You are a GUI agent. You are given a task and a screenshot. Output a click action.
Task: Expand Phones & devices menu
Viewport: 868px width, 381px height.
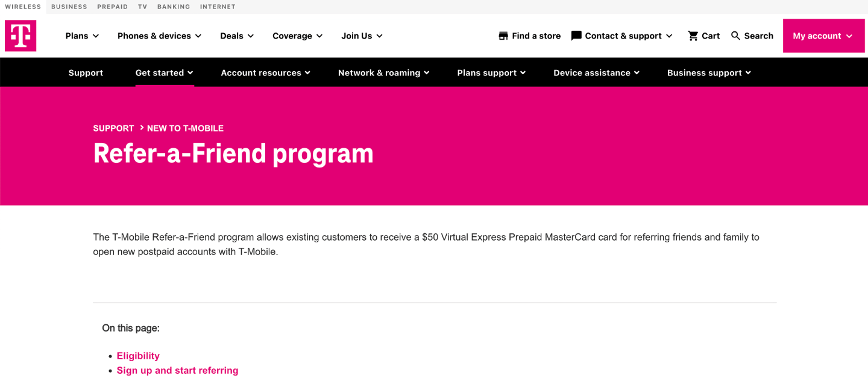tap(159, 36)
